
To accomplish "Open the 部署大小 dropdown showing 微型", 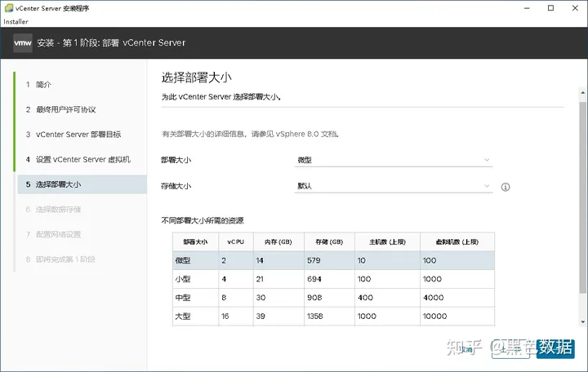I will pos(394,160).
